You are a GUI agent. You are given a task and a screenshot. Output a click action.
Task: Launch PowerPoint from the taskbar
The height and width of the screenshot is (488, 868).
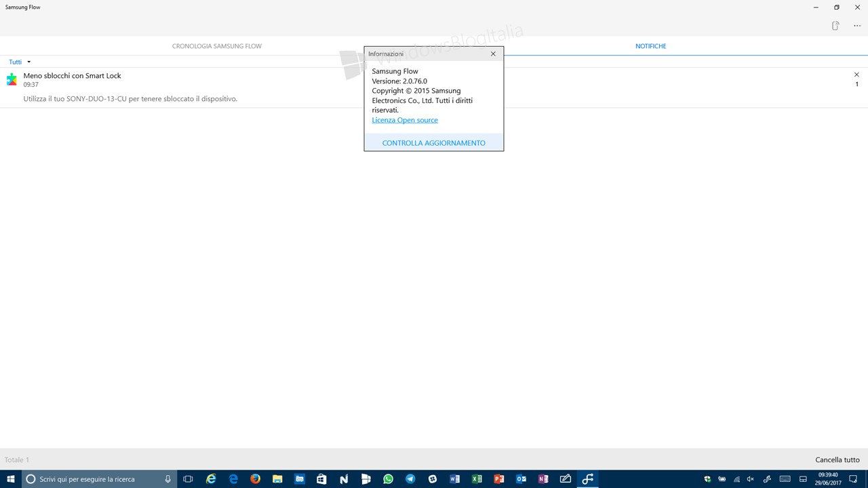(x=499, y=479)
